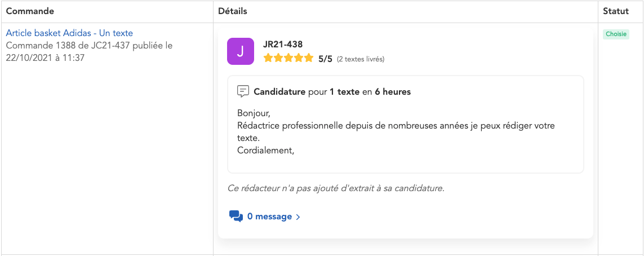The image size is (644, 256).
Task: Click the purple J avatar icon
Action: point(241,51)
